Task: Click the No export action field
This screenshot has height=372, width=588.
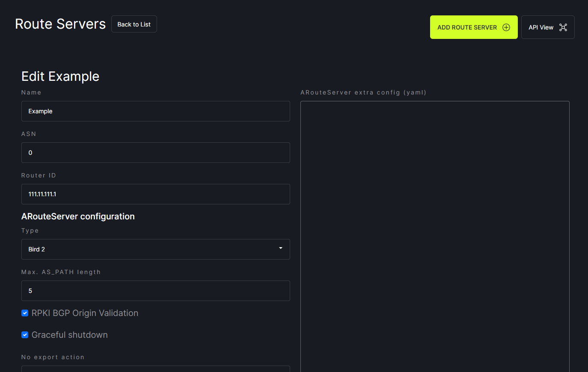Action: [x=155, y=369]
